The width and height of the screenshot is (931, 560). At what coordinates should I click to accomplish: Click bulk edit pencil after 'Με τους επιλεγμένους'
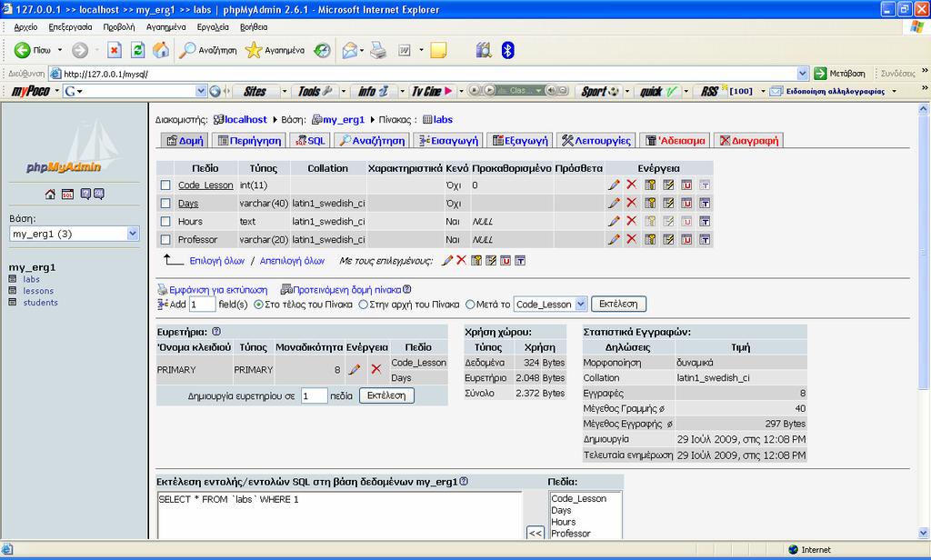pos(447,261)
